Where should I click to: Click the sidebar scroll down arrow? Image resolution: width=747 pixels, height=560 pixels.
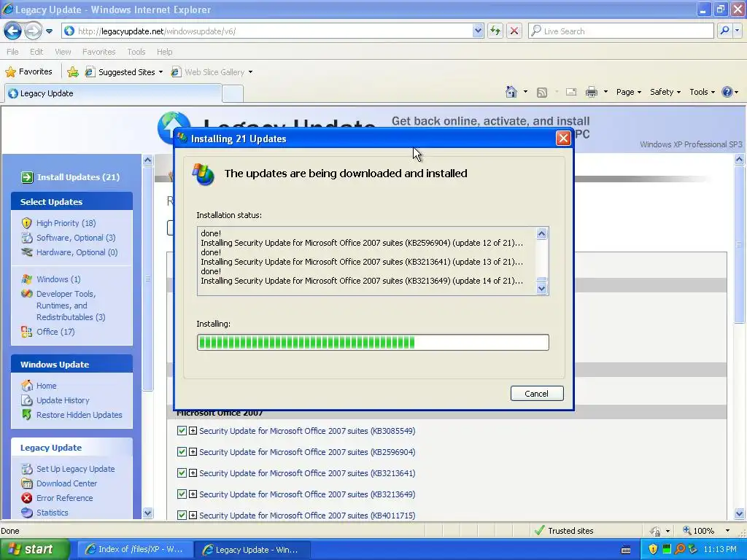[x=147, y=513]
